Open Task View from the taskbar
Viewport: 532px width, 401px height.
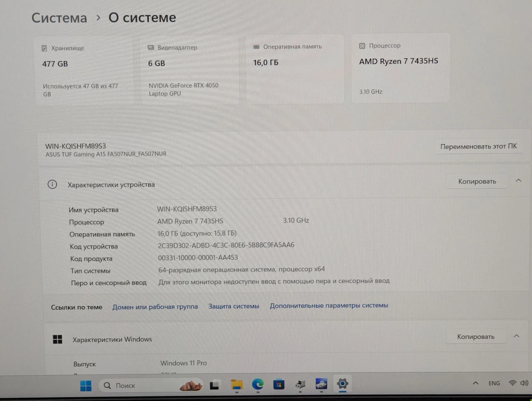coord(214,386)
